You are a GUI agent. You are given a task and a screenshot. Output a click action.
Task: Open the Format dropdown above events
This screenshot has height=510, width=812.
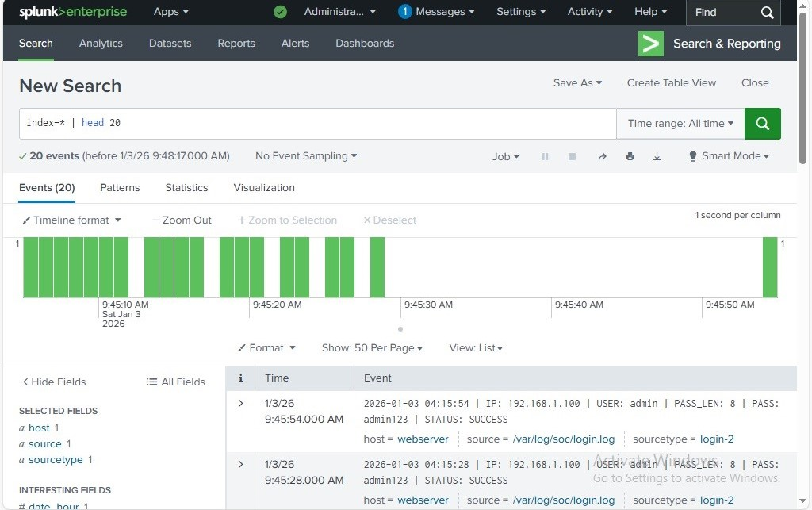coord(266,348)
